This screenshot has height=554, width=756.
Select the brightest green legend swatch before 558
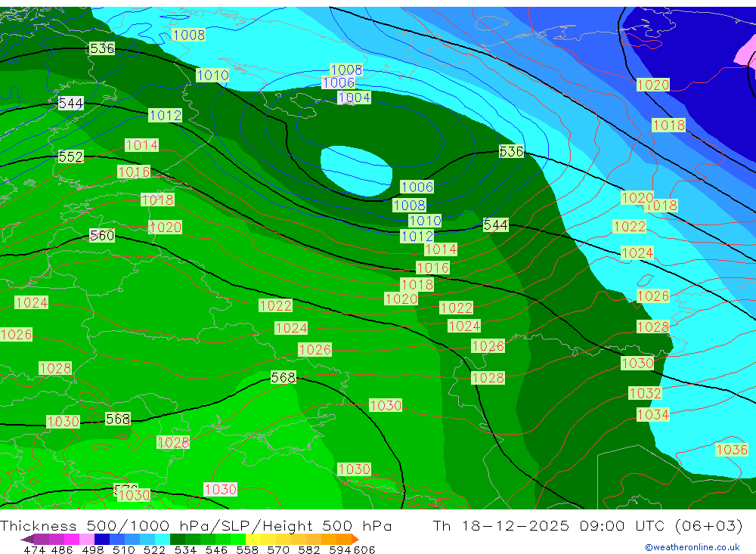[238, 539]
